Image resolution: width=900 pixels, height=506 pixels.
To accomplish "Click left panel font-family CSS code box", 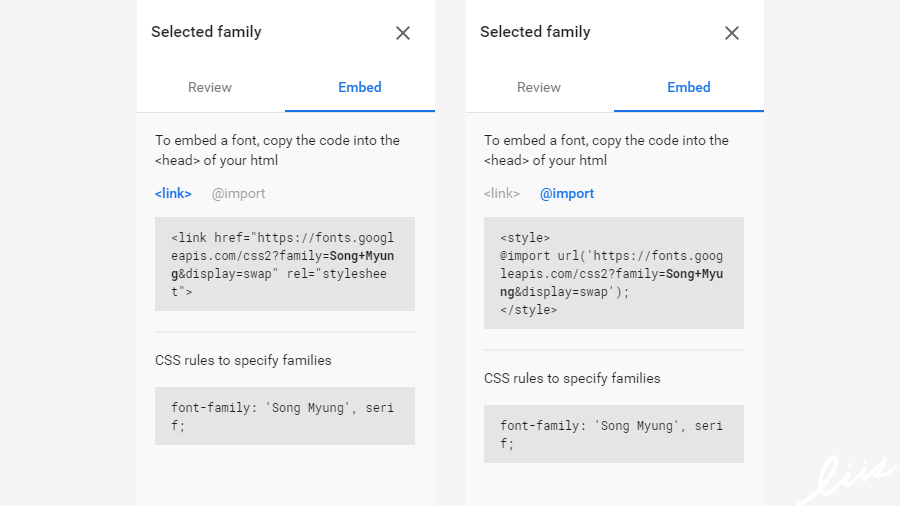I will [x=285, y=416].
